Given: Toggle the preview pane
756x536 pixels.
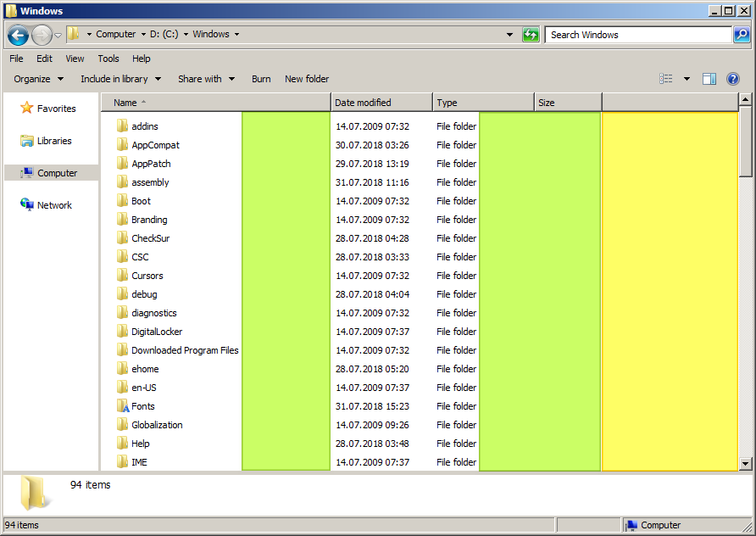Looking at the screenshot, I should pyautogui.click(x=709, y=79).
